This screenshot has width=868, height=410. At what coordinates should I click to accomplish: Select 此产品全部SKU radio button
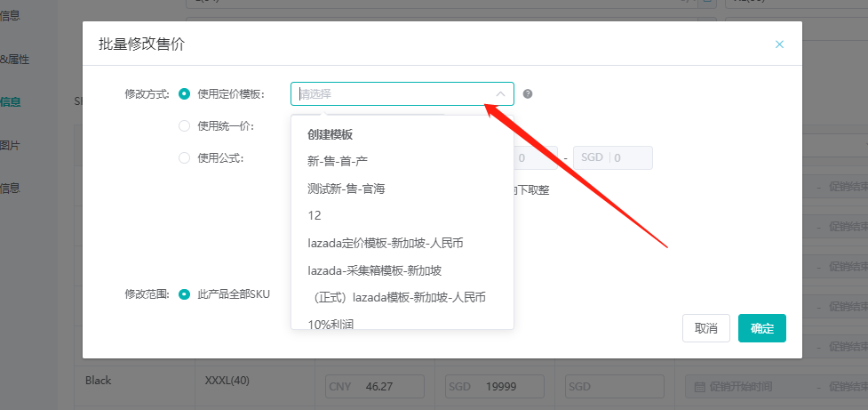tap(185, 294)
